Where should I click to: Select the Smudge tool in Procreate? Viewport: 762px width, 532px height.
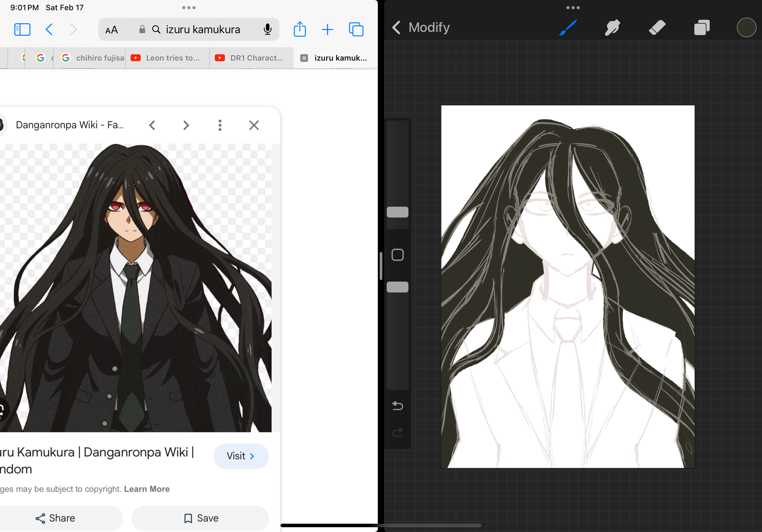coord(612,28)
